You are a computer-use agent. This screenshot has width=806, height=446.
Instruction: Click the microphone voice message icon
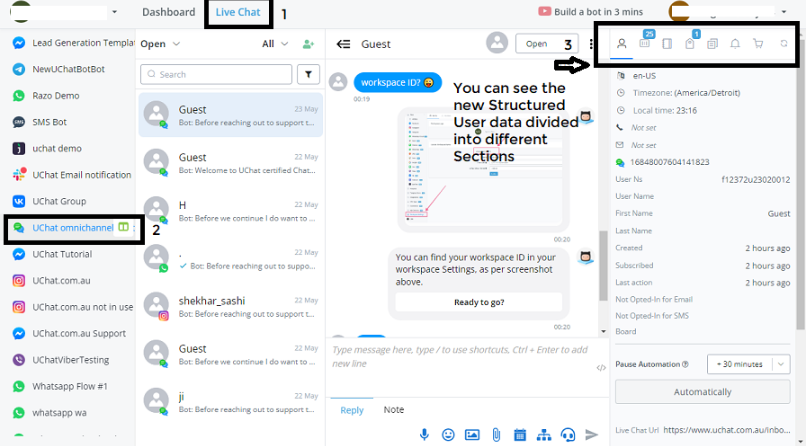(424, 434)
